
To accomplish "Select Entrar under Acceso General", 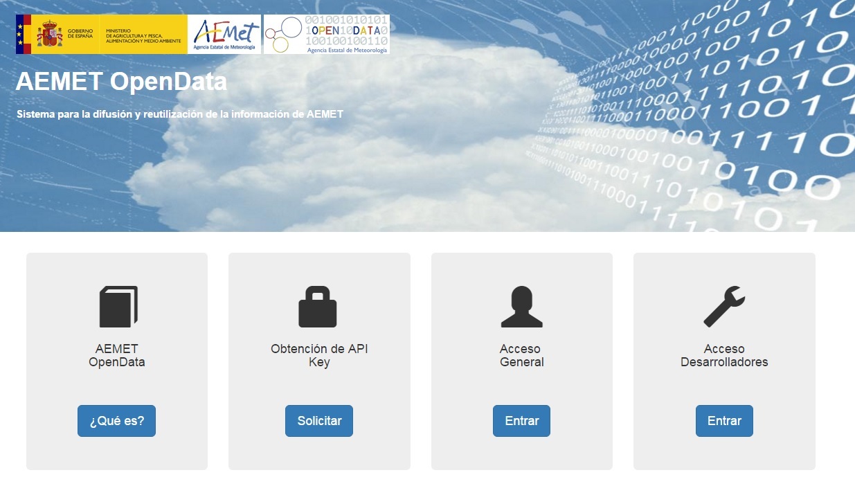I will click(x=521, y=421).
